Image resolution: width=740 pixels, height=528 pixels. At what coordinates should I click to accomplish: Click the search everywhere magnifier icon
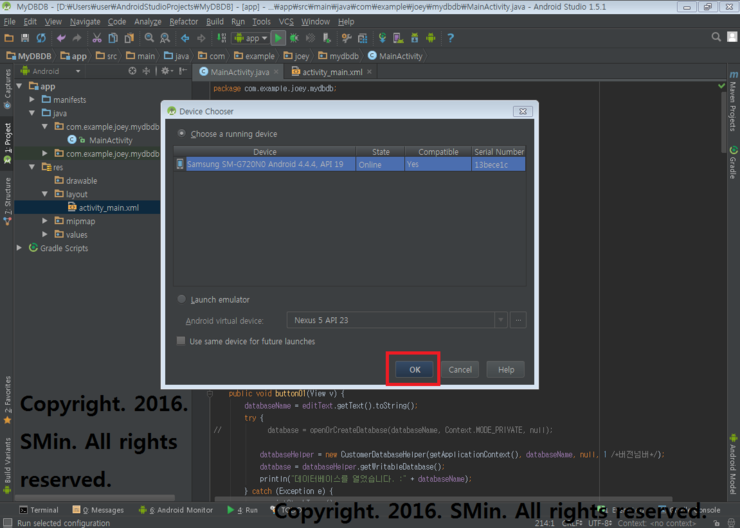point(715,37)
